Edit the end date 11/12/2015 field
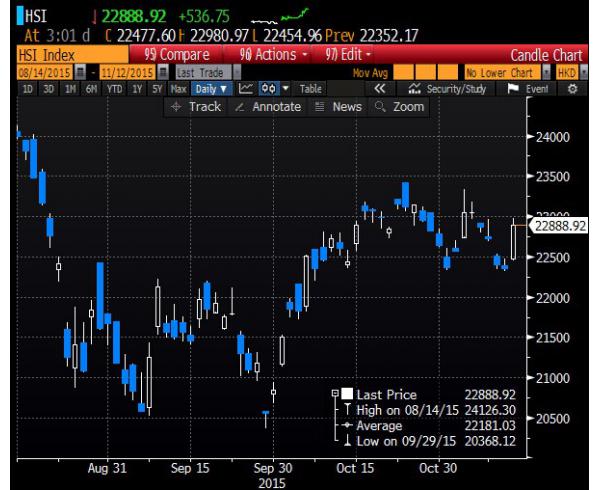The width and height of the screenshot is (601, 490). click(x=128, y=72)
